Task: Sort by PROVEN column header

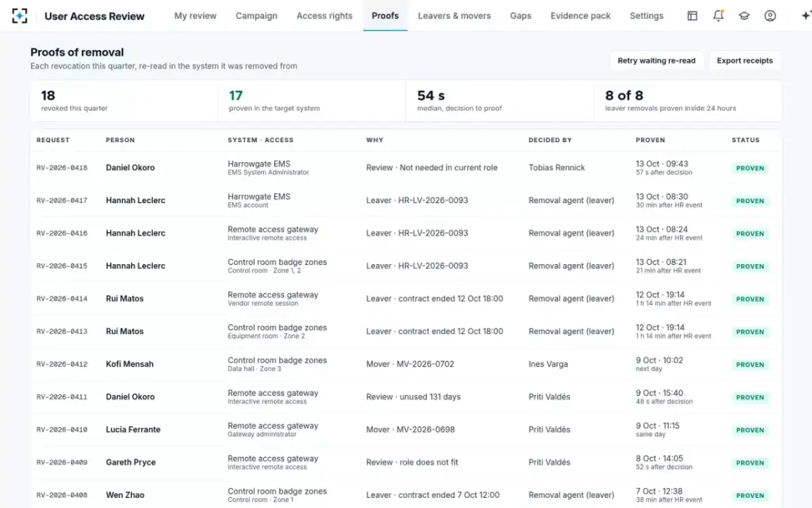Action: point(650,140)
